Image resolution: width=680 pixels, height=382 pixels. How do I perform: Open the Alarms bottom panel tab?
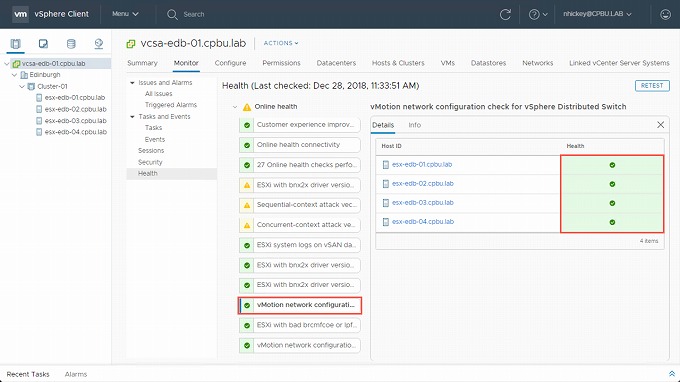(76, 374)
